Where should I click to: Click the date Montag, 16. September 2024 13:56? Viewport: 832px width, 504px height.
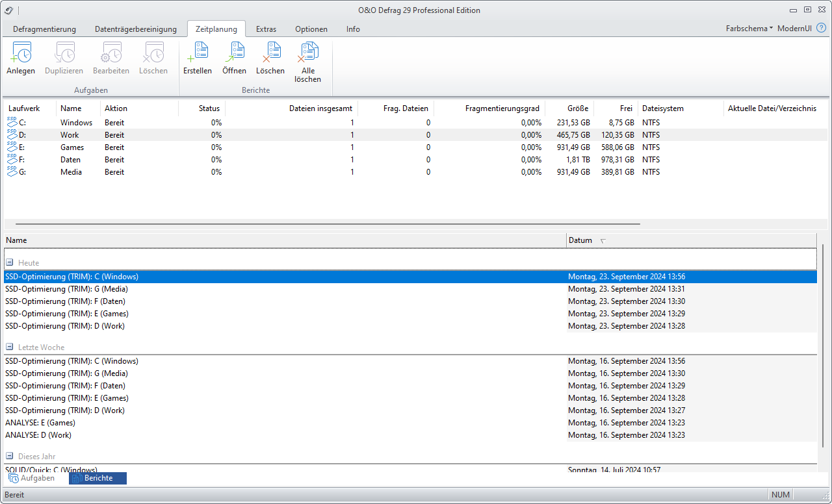tap(627, 361)
